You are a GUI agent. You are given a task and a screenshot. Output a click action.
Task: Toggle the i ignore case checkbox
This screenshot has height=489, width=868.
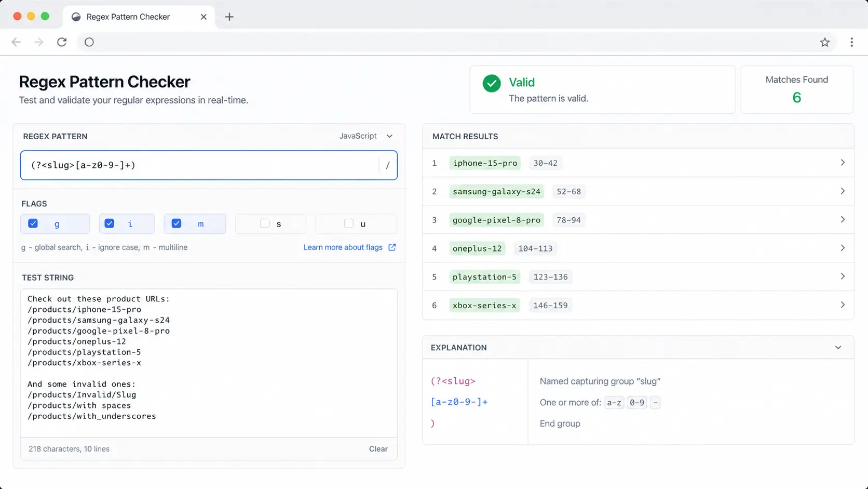109,223
